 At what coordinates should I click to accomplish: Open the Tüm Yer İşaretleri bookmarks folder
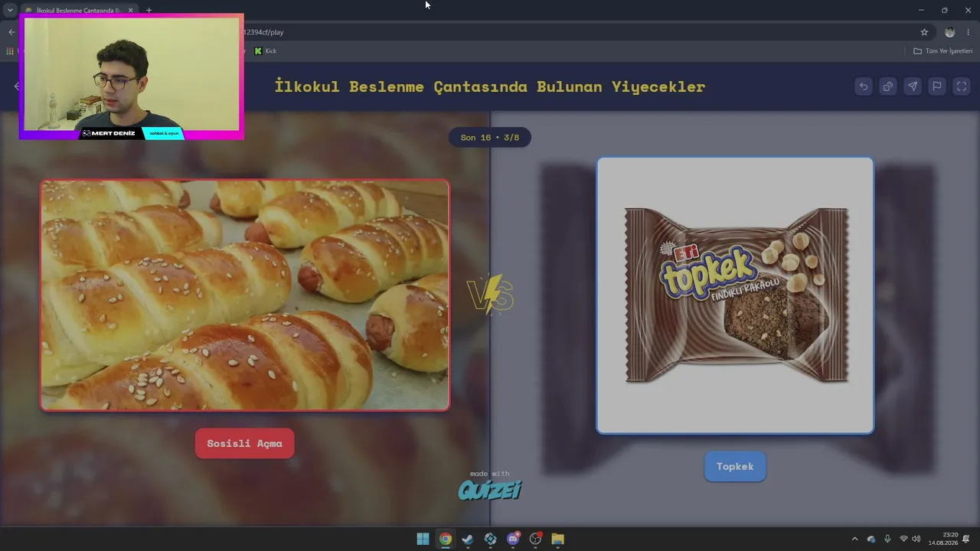942,51
